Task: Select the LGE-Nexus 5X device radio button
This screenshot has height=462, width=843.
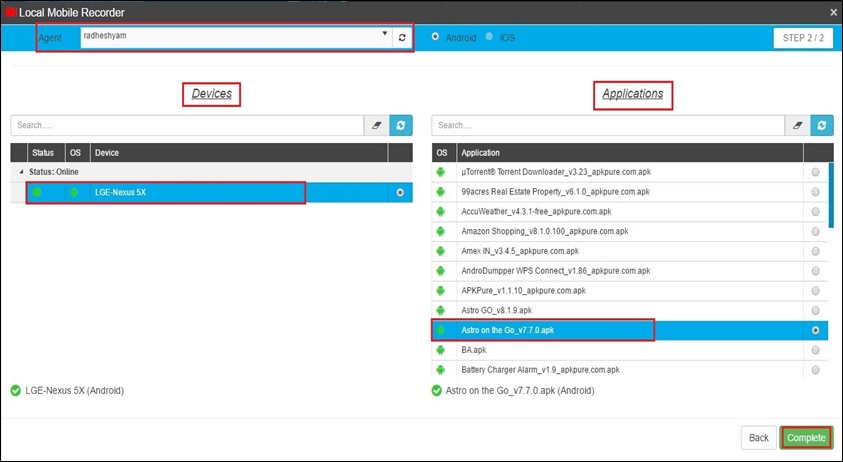Action: coord(399,193)
